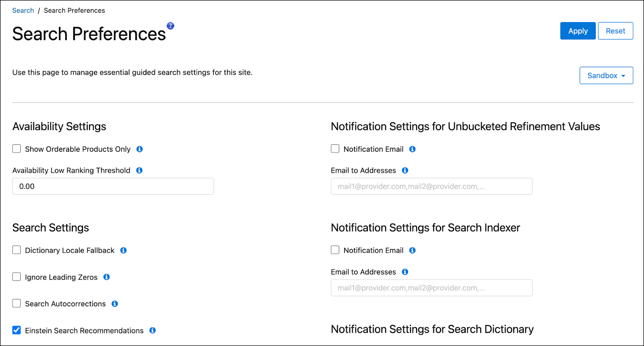Toggle Dictionary Locale Fallback checkbox
Image resolution: width=644 pixels, height=346 pixels.
pyautogui.click(x=17, y=250)
